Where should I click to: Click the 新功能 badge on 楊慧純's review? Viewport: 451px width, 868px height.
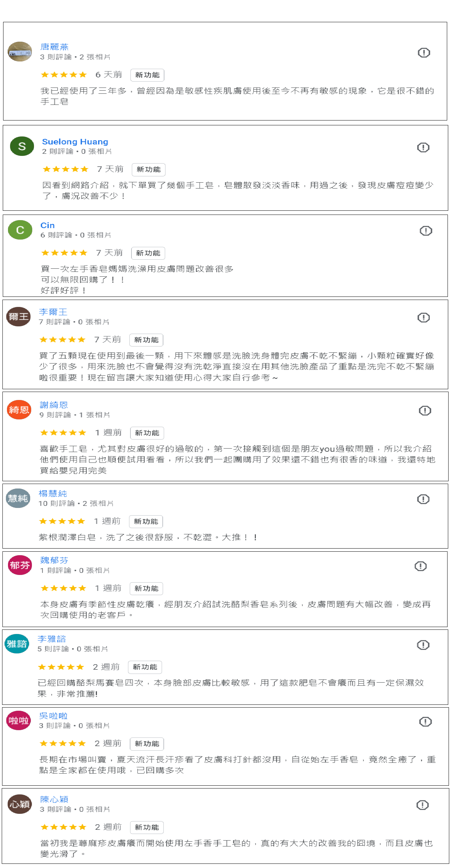coord(146,521)
